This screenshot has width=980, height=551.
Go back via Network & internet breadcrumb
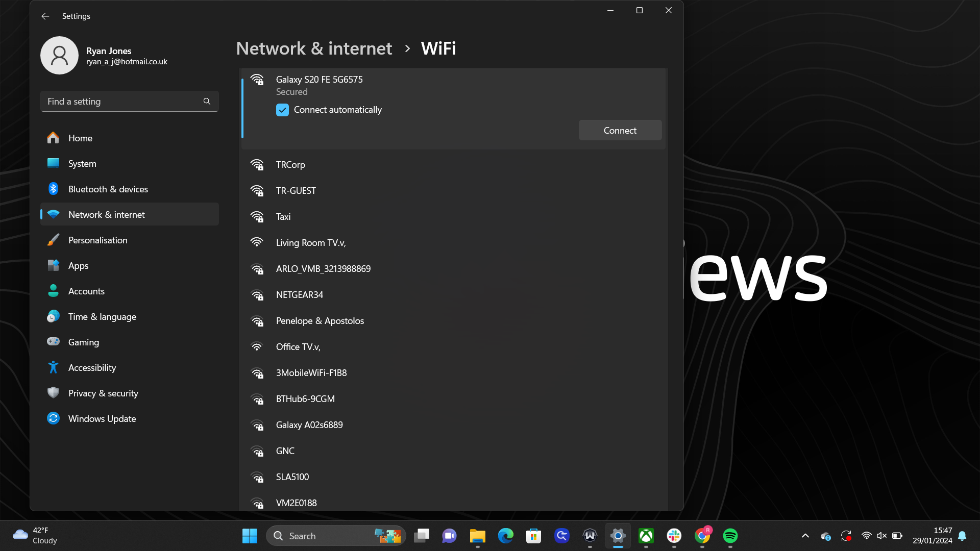point(314,48)
